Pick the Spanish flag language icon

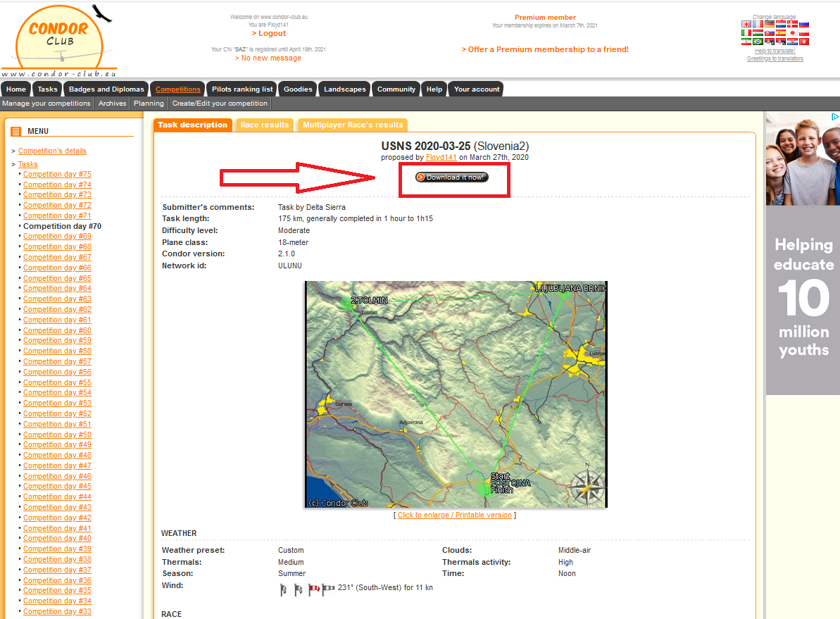pyautogui.click(x=781, y=32)
